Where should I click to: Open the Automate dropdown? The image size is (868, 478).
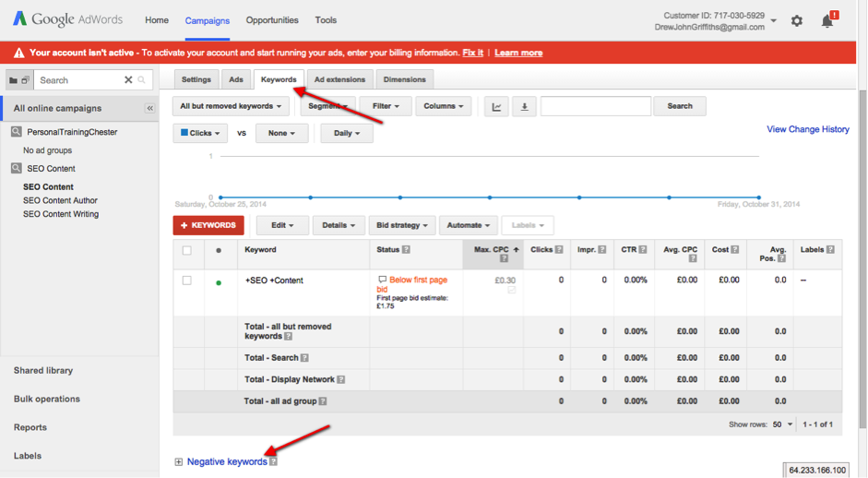click(469, 225)
